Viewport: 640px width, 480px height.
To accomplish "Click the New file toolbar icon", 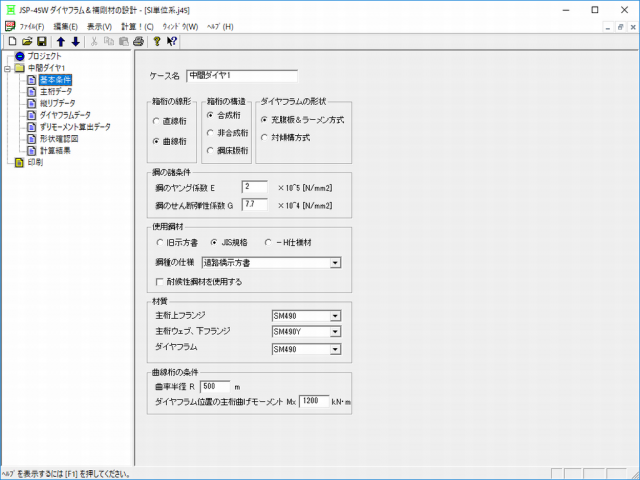I will [12, 42].
